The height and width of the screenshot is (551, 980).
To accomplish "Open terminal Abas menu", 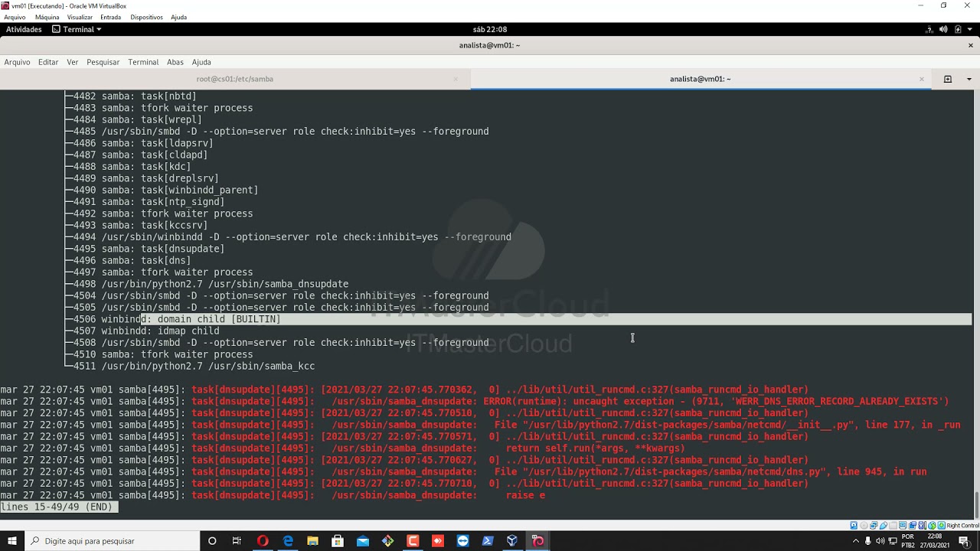I will 175,62.
